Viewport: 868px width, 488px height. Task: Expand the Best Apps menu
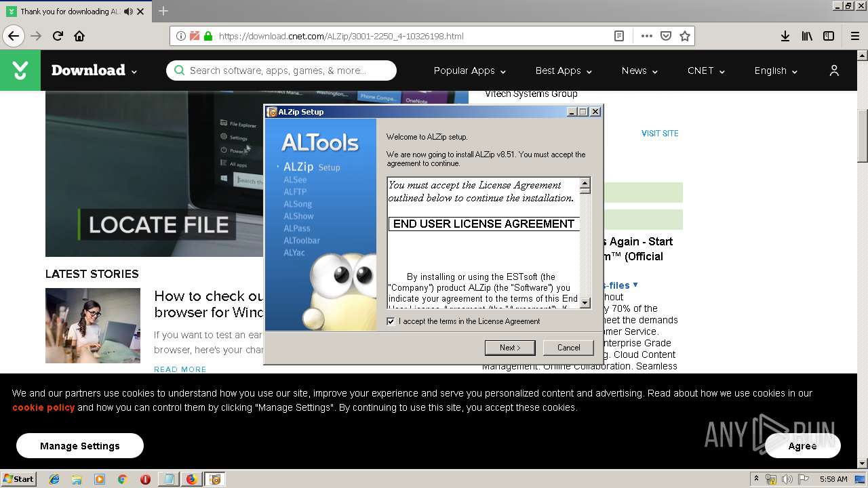(564, 70)
